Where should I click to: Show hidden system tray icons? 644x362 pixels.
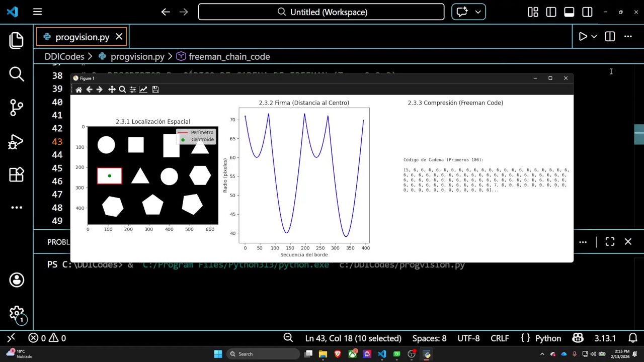pos(542,354)
